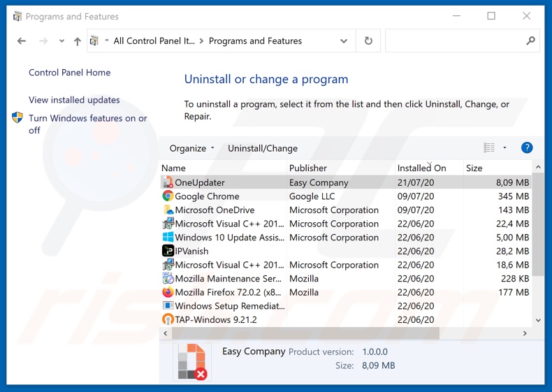Image resolution: width=552 pixels, height=392 pixels.
Task: Sort by the Installed On column header
Action: [429, 168]
